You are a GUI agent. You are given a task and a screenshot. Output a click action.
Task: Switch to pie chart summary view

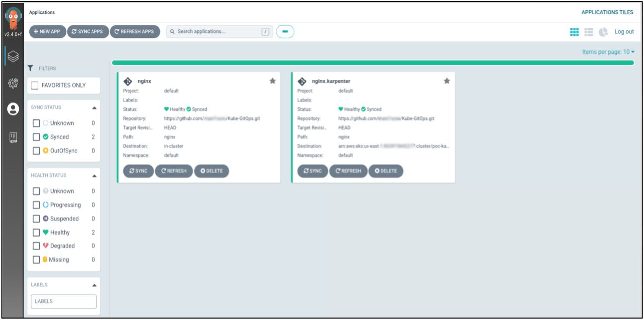point(603,32)
